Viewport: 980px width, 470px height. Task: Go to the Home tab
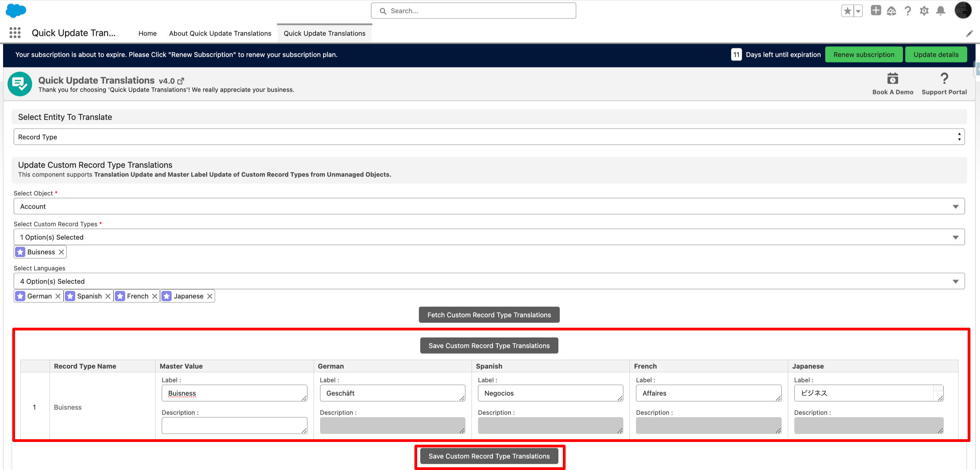[x=147, y=34]
